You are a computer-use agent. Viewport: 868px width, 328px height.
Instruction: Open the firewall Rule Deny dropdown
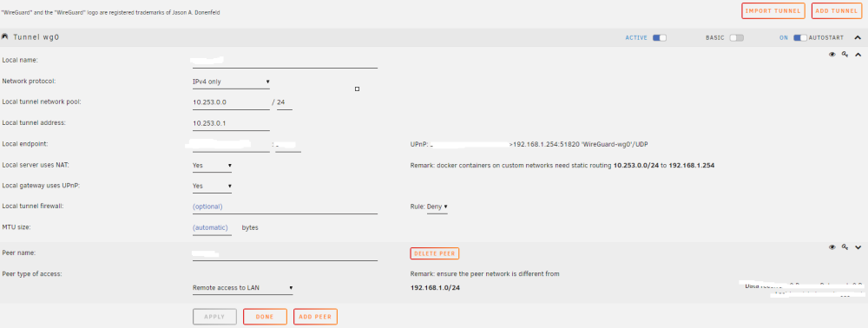(x=437, y=207)
